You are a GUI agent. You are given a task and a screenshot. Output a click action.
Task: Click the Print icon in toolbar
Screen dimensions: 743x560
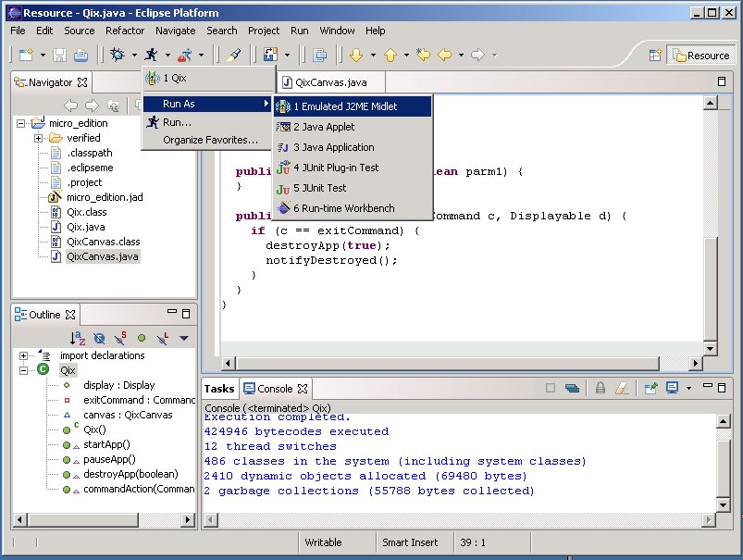81,55
